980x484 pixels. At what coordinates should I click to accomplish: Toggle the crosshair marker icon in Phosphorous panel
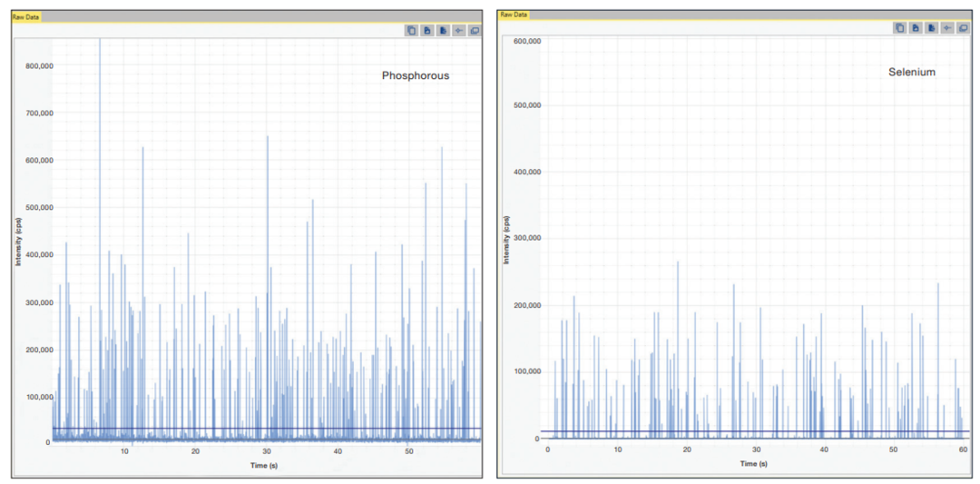pyautogui.click(x=459, y=30)
